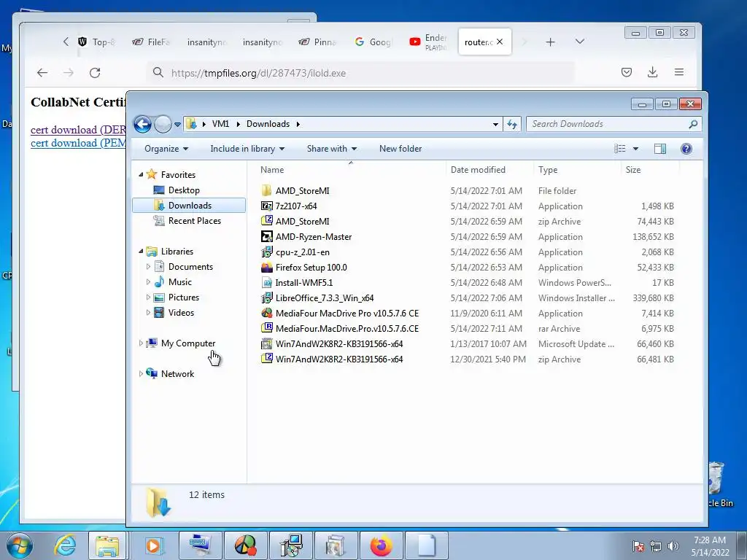Select Desktop in Favorites
Viewport: 747px width, 560px height.
(184, 190)
